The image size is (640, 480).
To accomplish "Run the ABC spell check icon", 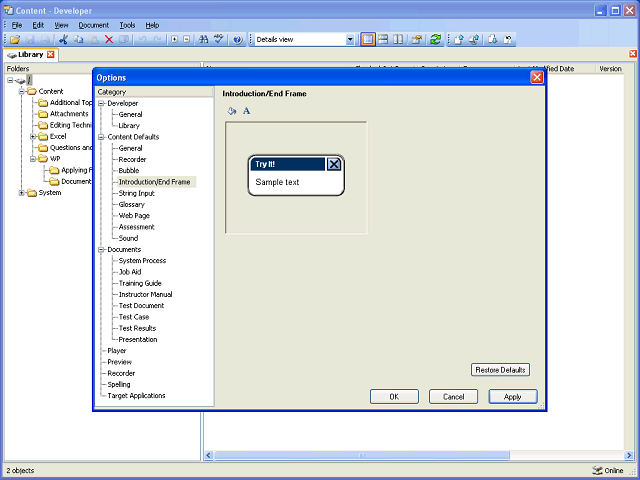I will 219,40.
